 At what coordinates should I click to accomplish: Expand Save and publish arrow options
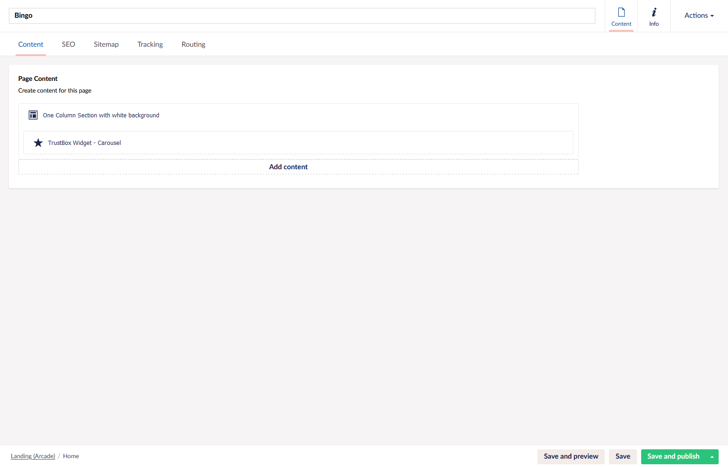click(712, 457)
